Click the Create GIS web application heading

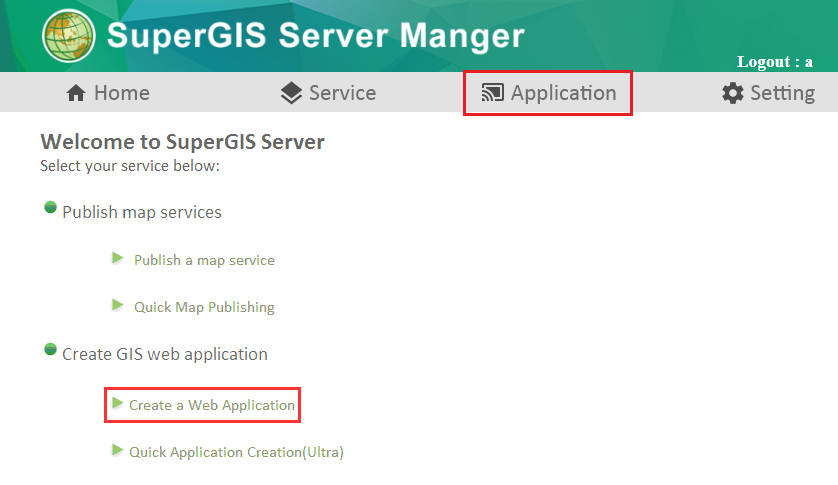pyautogui.click(x=165, y=355)
